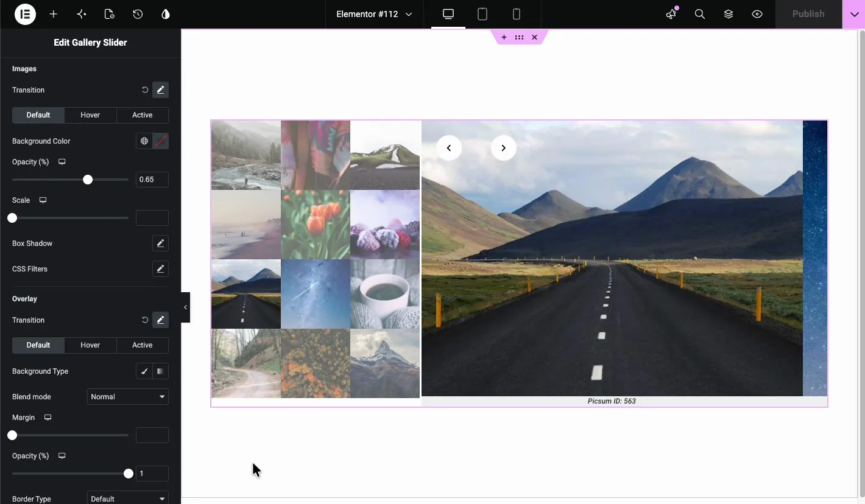Select the forest dirt path thumbnail
Image resolution: width=865 pixels, height=504 pixels.
coord(246,363)
